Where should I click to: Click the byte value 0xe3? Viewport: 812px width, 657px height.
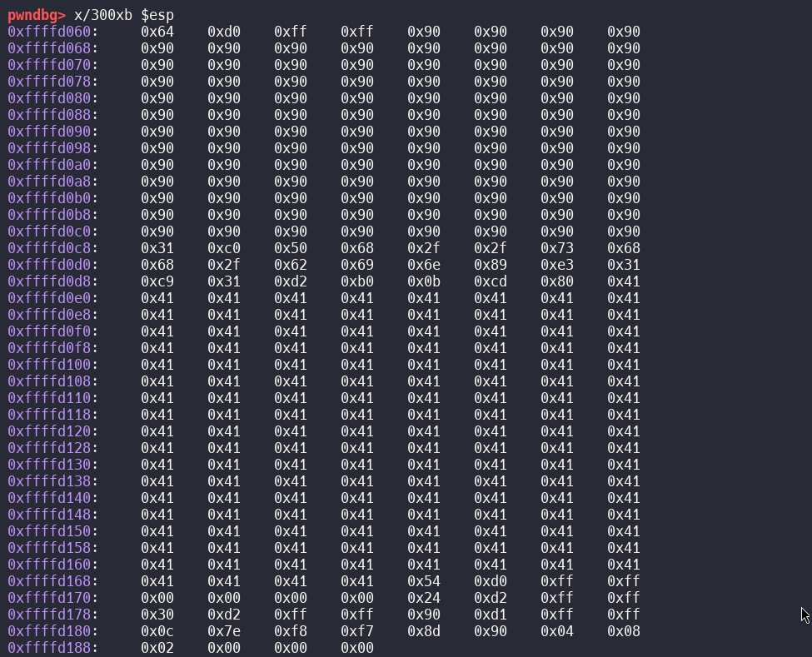557,265
